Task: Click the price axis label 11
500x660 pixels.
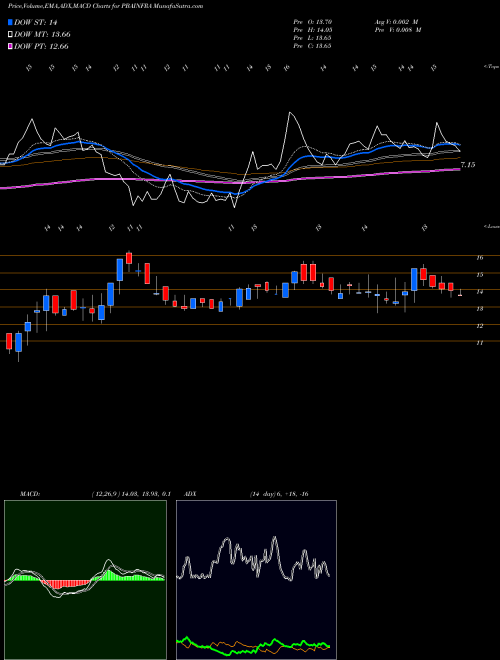Action: click(x=480, y=343)
